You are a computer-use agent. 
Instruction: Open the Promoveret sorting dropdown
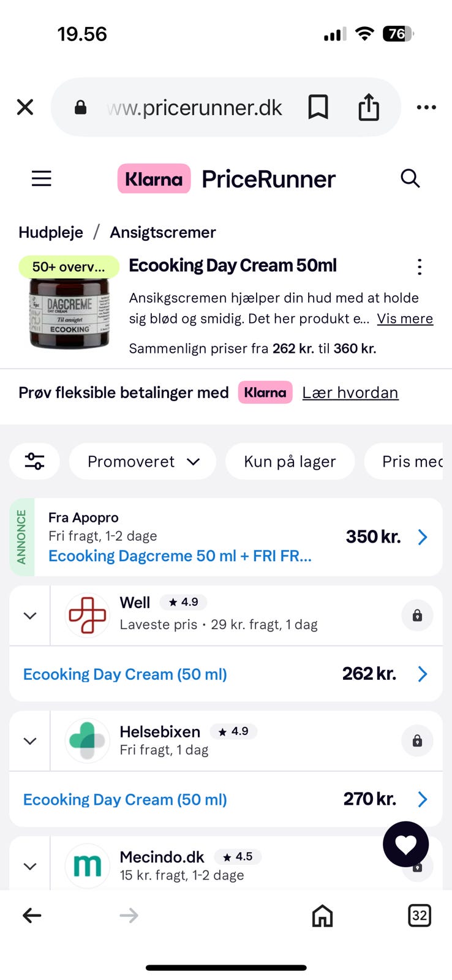pyautogui.click(x=143, y=461)
